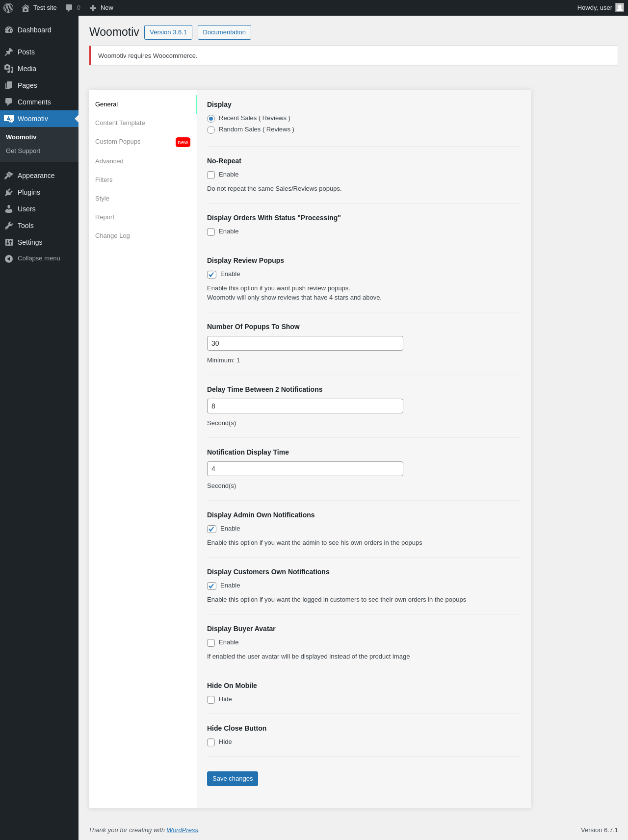Open Dashboard via its gauge icon

tap(9, 30)
